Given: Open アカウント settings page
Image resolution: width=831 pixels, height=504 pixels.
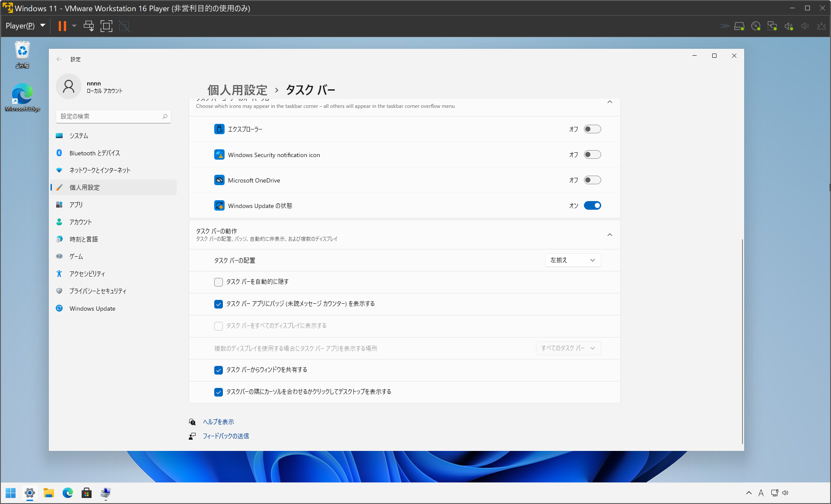Looking at the screenshot, I should click(114, 222).
